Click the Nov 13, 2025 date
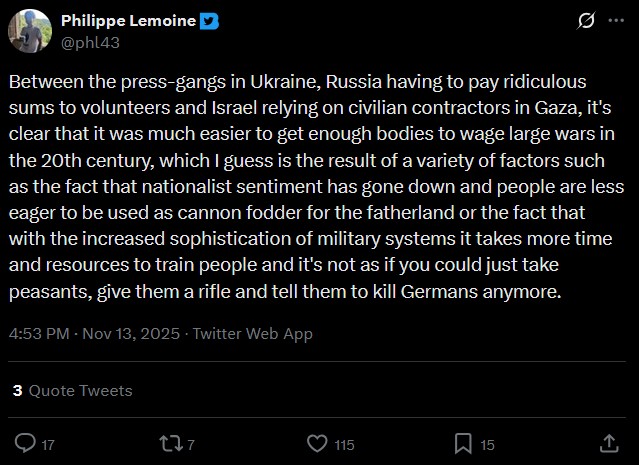 pyautogui.click(x=131, y=333)
